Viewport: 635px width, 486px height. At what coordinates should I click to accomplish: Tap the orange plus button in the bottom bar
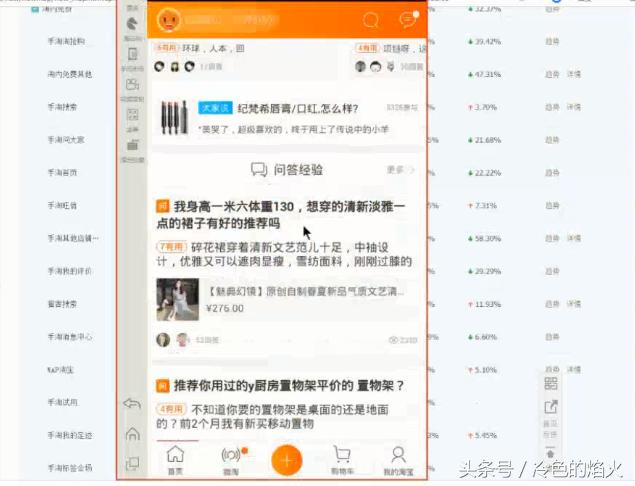point(287,460)
